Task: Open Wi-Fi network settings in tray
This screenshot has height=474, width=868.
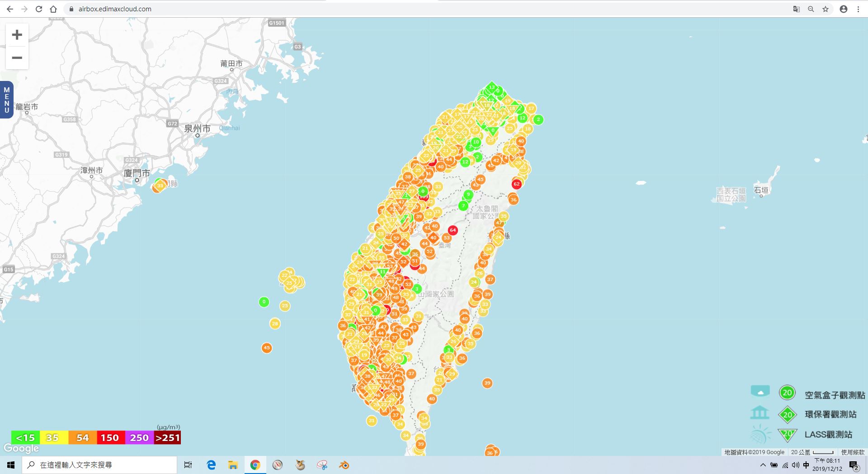Action: tap(785, 465)
